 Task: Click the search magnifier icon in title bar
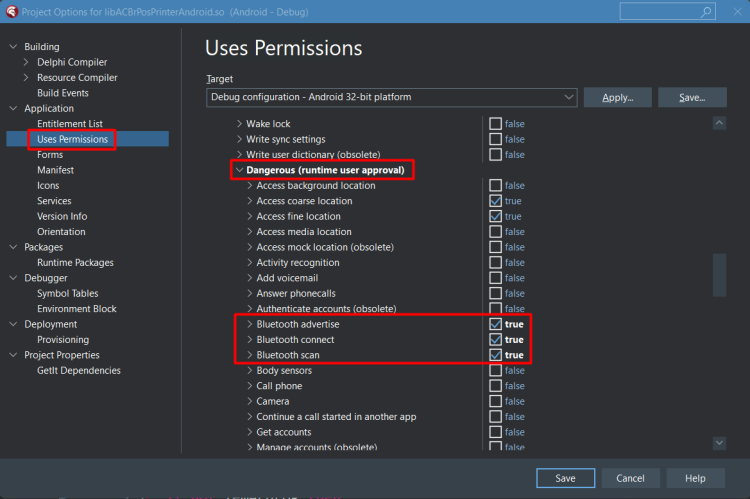click(706, 12)
